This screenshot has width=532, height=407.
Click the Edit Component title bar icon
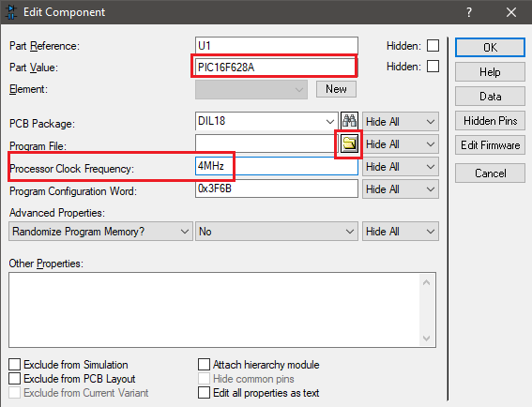click(11, 12)
